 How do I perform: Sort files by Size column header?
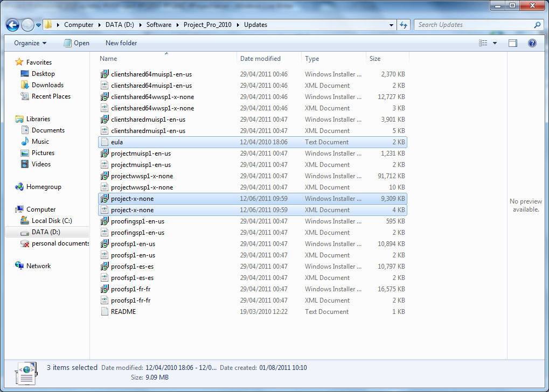point(375,59)
